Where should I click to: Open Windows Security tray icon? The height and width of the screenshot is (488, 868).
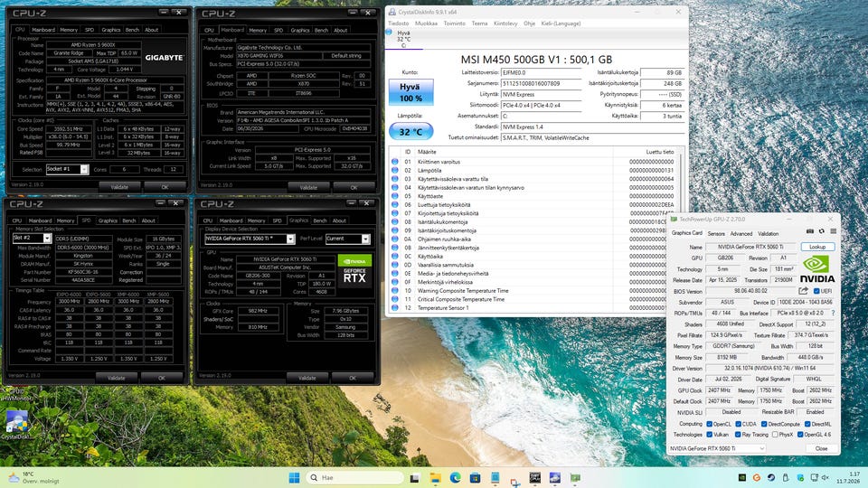(800, 477)
